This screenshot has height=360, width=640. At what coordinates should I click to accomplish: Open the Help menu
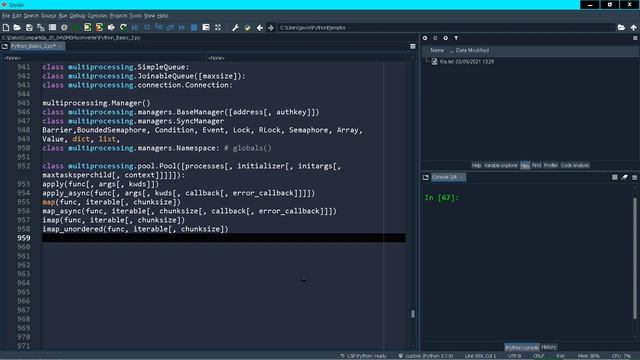[x=162, y=16]
